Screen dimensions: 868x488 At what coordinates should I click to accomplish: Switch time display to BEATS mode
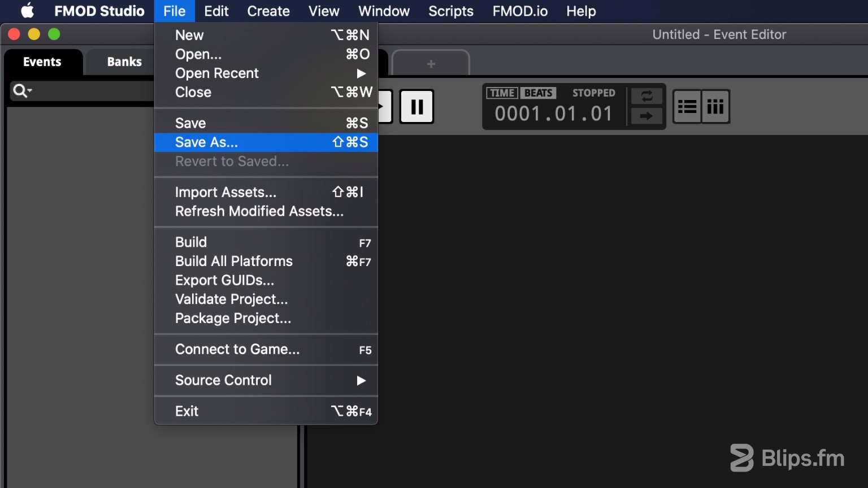(538, 93)
